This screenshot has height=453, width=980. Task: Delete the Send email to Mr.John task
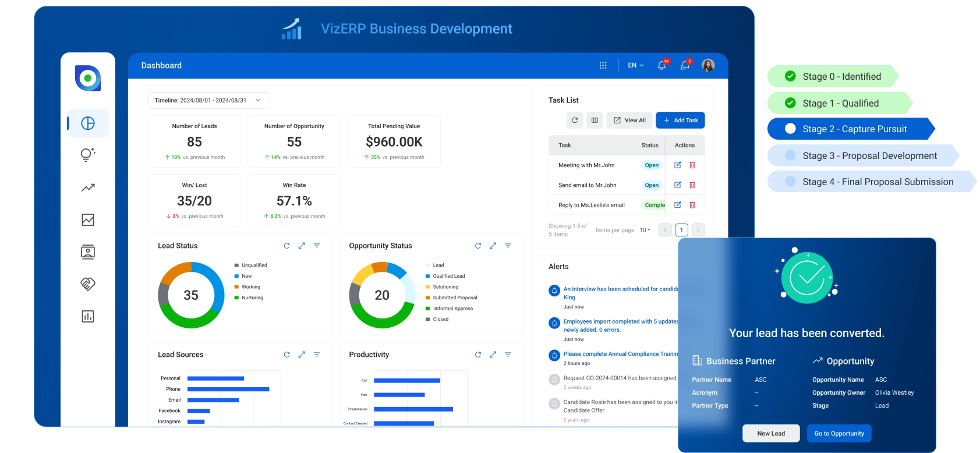pos(692,185)
